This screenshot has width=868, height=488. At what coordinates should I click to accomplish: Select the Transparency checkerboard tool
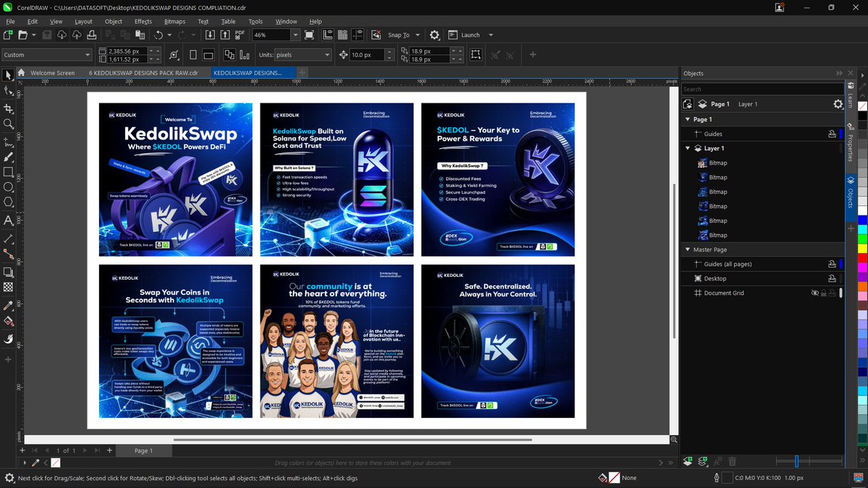click(x=8, y=287)
